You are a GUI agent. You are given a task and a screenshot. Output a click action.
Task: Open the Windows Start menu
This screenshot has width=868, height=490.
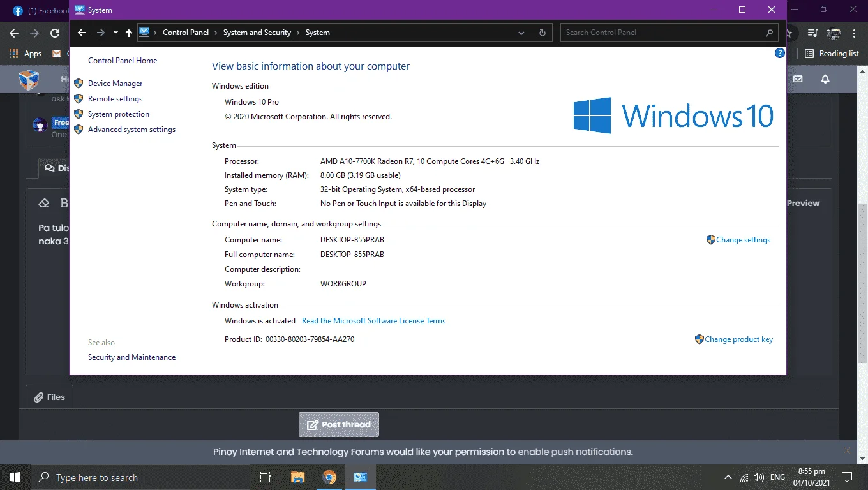pyautogui.click(x=15, y=477)
